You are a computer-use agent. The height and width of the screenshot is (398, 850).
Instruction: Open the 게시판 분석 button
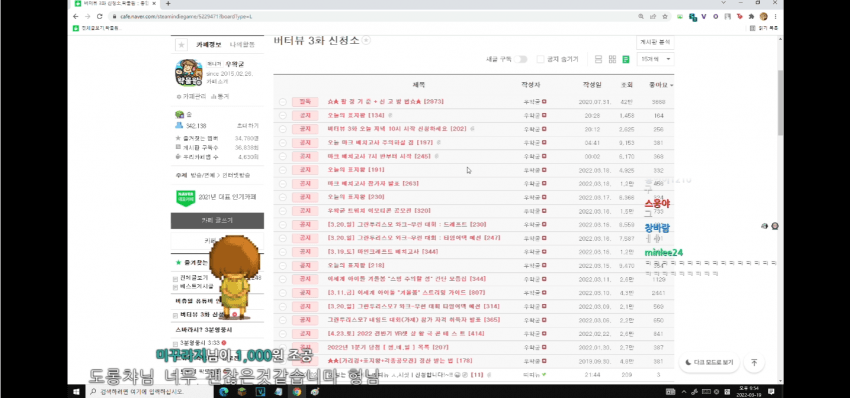(x=655, y=42)
